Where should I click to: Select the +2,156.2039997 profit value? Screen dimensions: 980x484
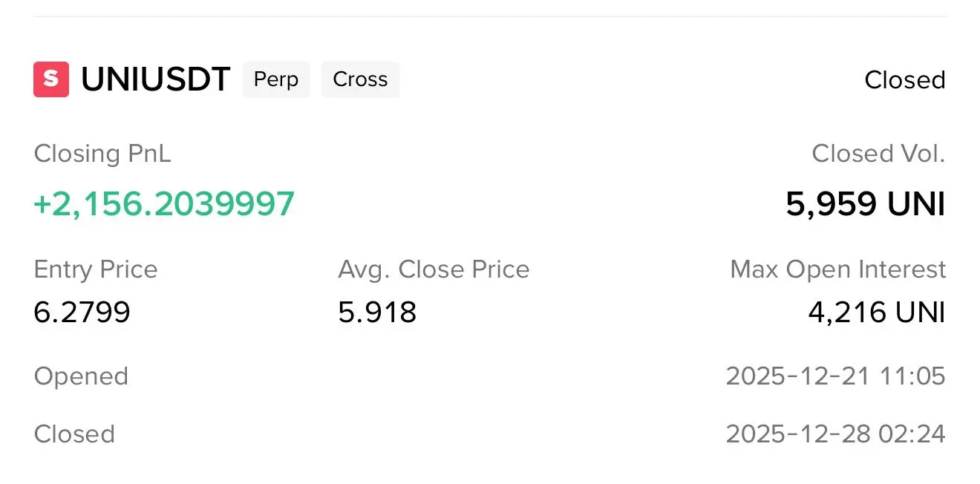[164, 204]
